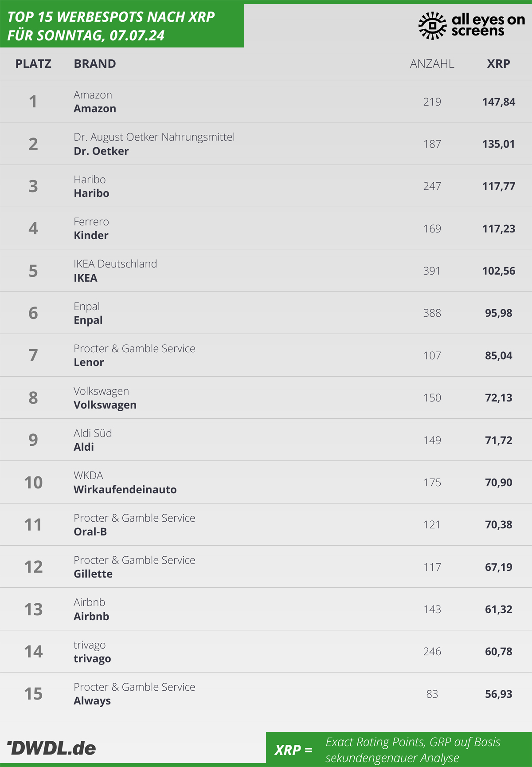The width and height of the screenshot is (532, 767).
Task: Click the Oral-B brand name
Action: (x=90, y=532)
